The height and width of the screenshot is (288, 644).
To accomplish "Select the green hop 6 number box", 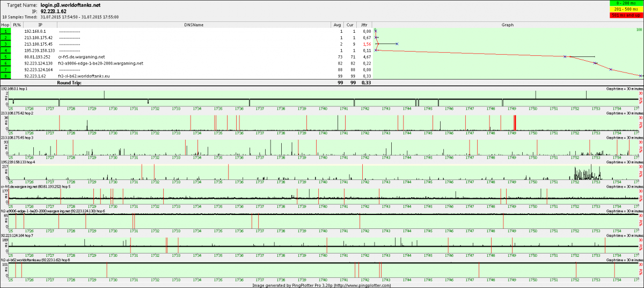I will [5, 63].
